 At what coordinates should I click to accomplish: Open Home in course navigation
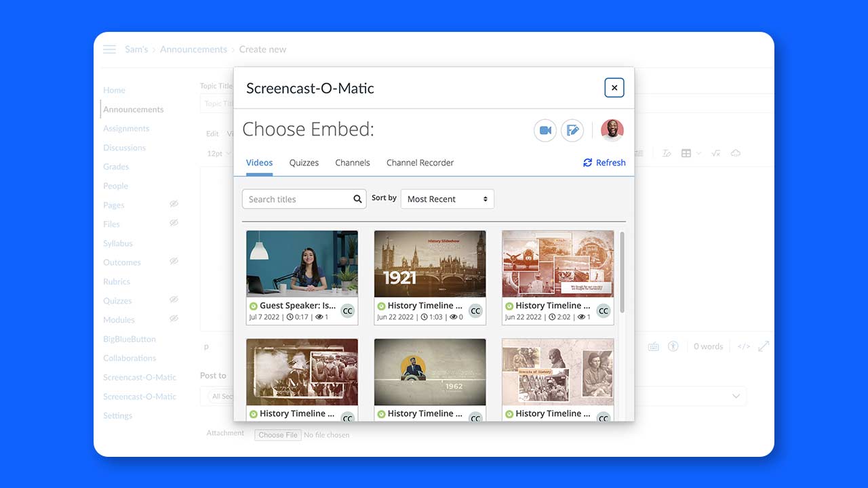[114, 90]
